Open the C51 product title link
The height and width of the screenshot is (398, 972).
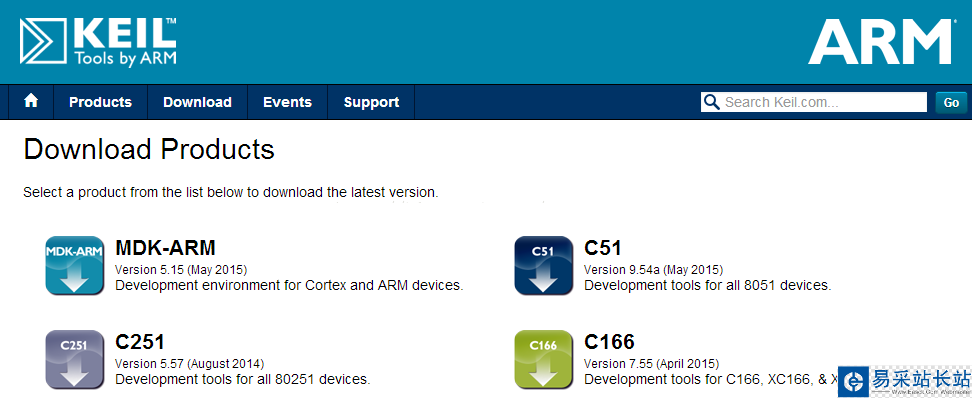click(603, 248)
